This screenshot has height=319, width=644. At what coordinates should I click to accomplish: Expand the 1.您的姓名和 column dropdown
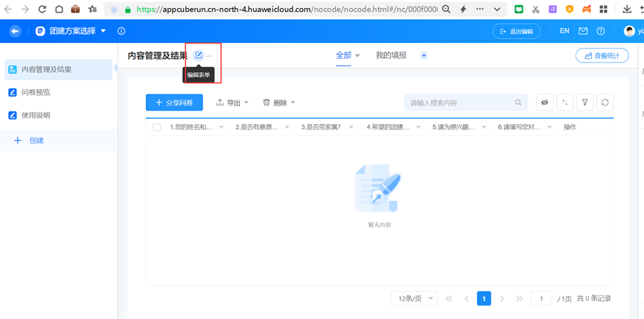(222, 127)
